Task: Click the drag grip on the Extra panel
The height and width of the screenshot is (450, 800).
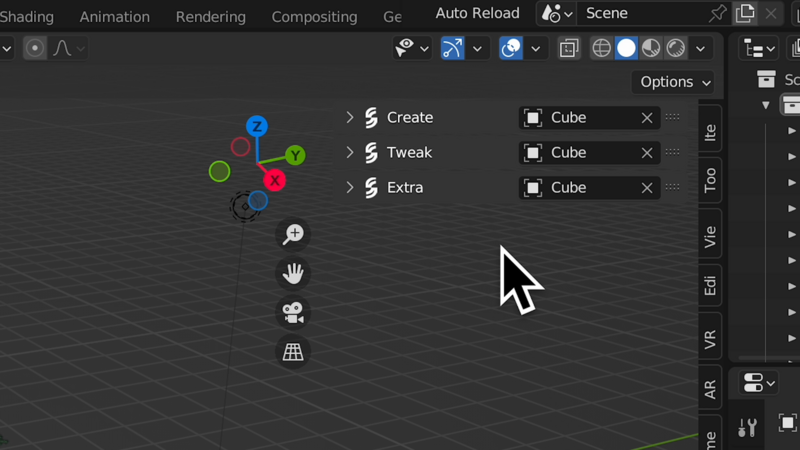Action: (x=672, y=187)
